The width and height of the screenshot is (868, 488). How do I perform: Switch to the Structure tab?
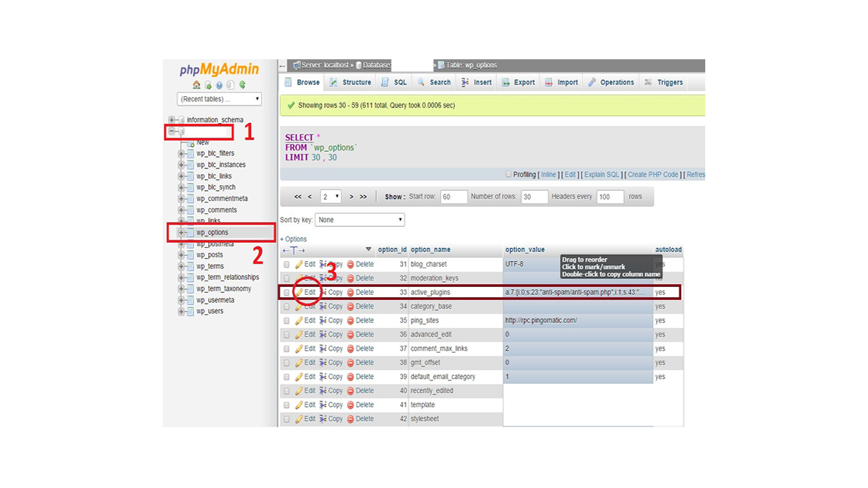(351, 82)
